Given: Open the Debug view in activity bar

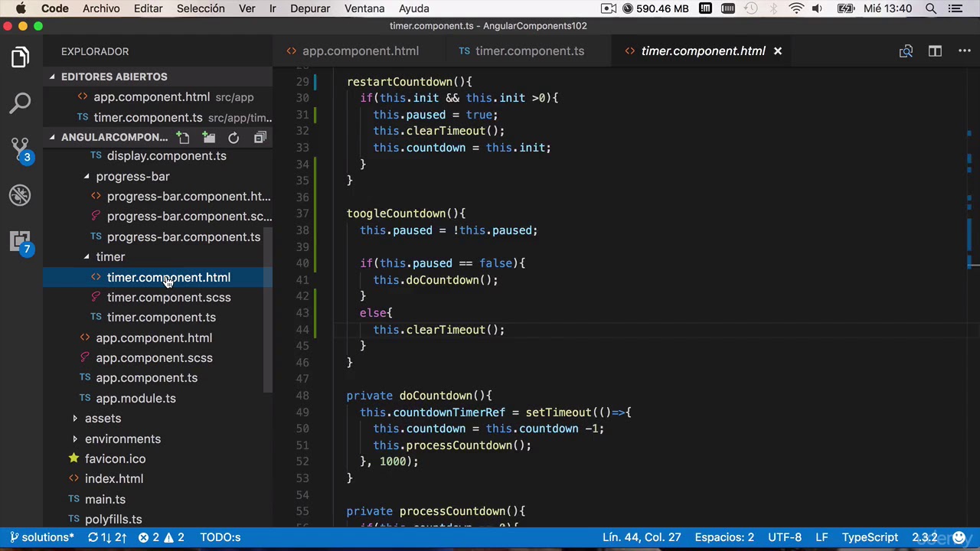Looking at the screenshot, I should click(20, 195).
